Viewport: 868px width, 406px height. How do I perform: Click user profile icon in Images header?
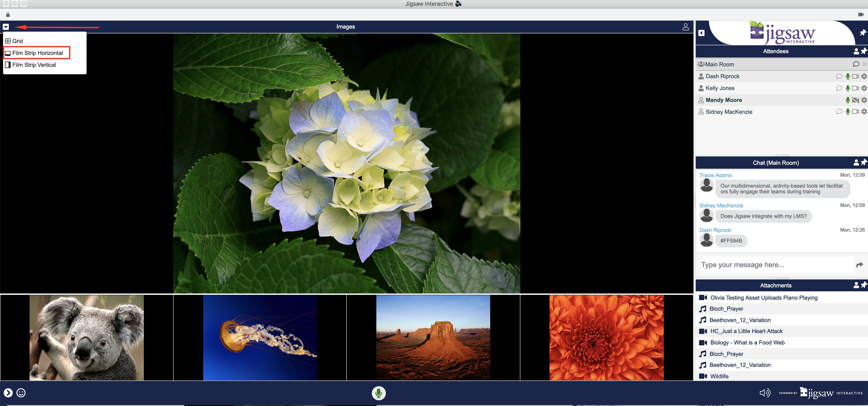coord(685,27)
